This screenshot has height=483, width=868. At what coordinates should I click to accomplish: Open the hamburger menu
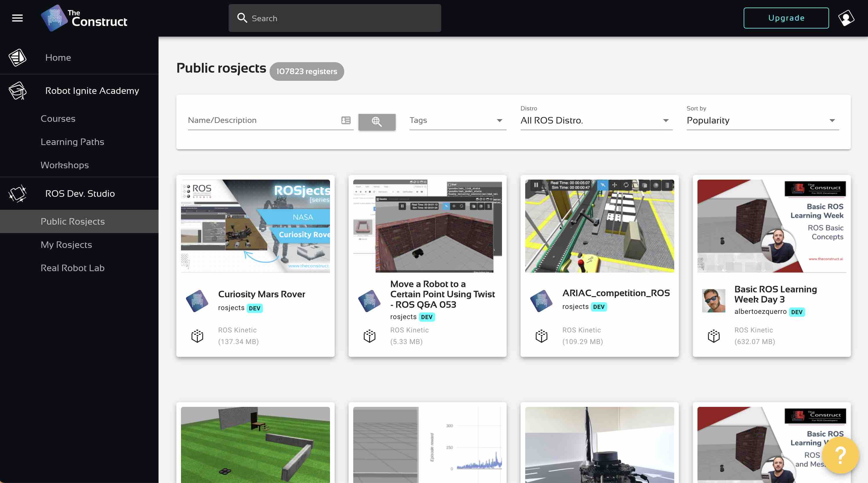click(x=17, y=18)
